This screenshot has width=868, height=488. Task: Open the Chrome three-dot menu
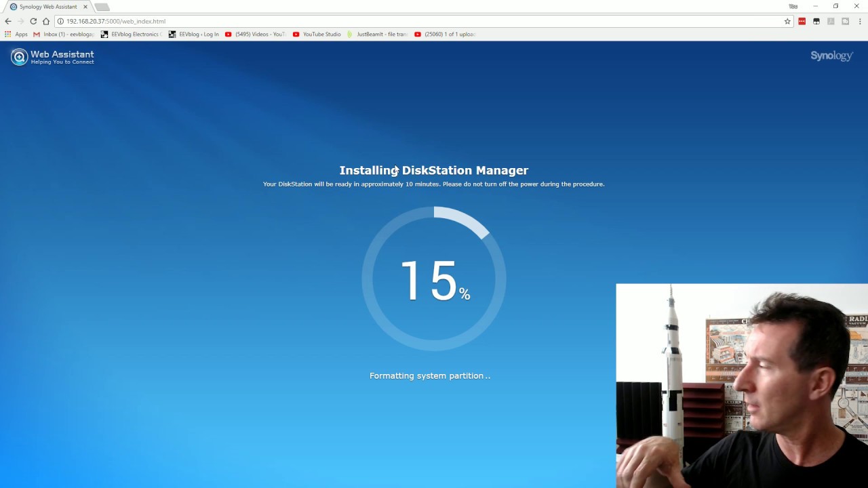tap(860, 21)
